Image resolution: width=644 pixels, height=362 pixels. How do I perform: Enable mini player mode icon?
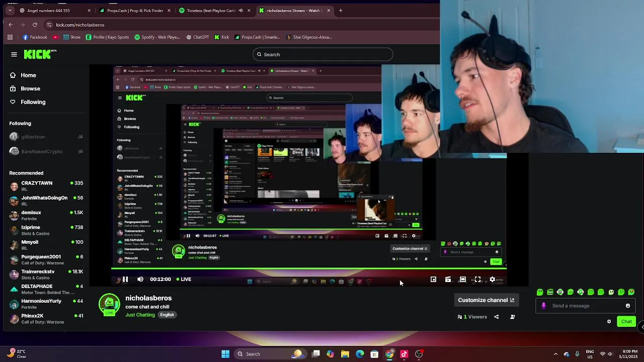[x=433, y=280]
